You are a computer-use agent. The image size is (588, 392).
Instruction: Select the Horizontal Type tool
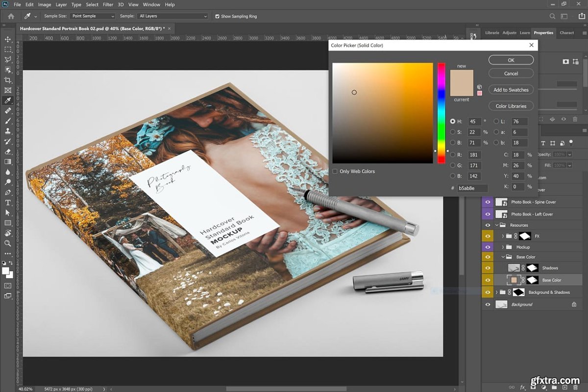click(x=8, y=202)
